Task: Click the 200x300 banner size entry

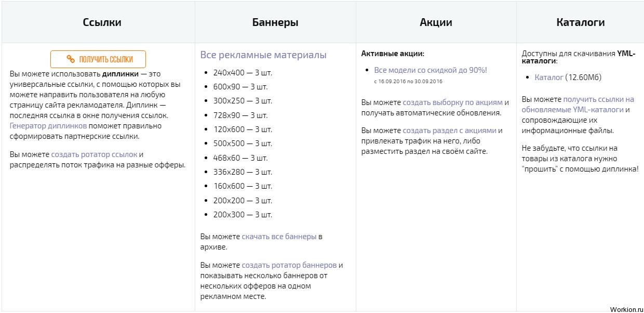Action: click(243, 215)
